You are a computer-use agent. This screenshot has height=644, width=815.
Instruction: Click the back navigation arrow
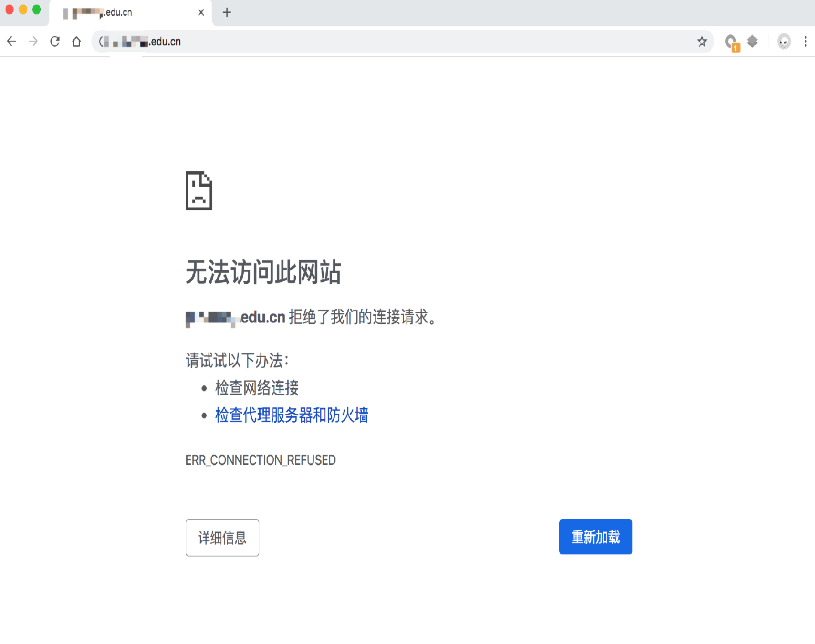click(x=11, y=42)
